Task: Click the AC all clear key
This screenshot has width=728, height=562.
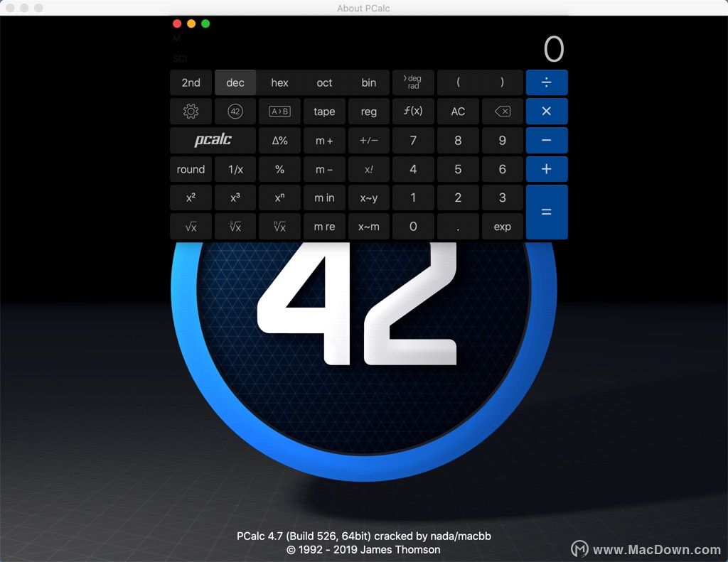Action: point(458,112)
